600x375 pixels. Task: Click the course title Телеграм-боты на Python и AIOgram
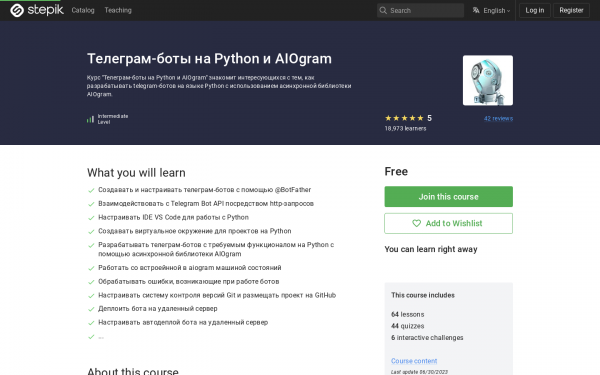pyautogui.click(x=209, y=59)
